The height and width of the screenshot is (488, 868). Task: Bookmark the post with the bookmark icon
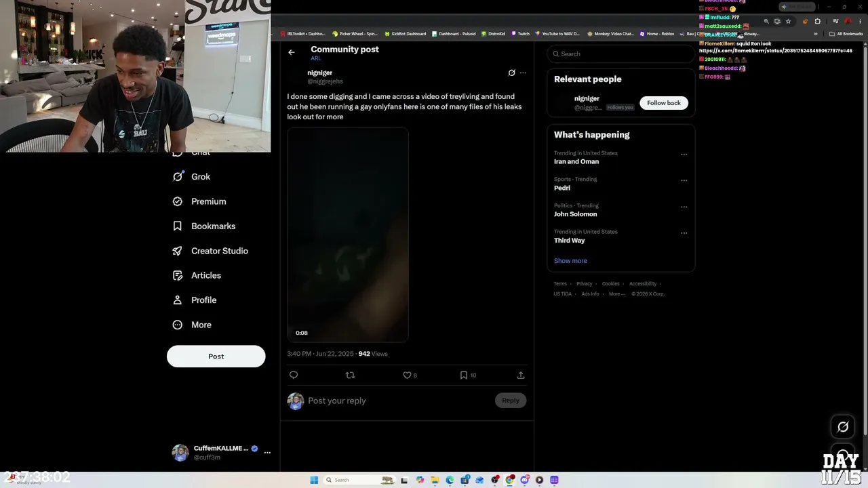[464, 375]
